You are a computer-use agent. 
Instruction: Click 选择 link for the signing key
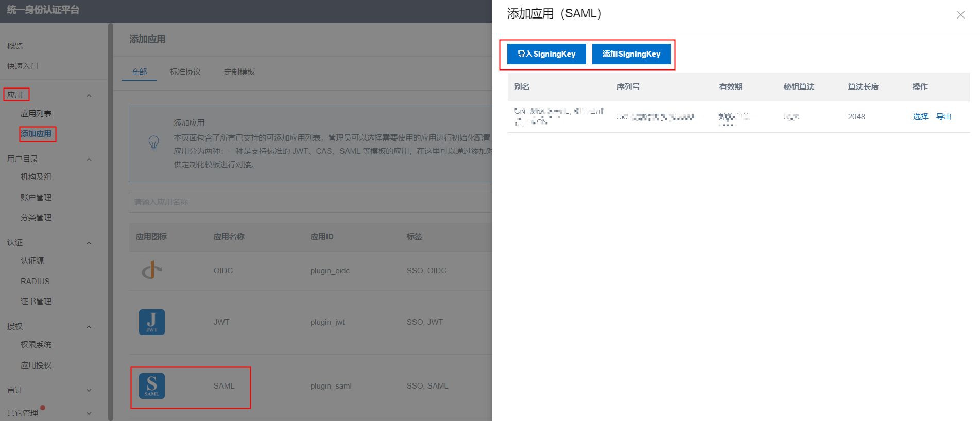click(920, 117)
